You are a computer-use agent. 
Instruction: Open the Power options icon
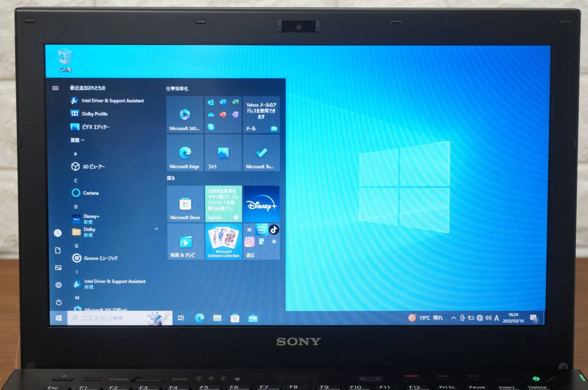click(59, 302)
